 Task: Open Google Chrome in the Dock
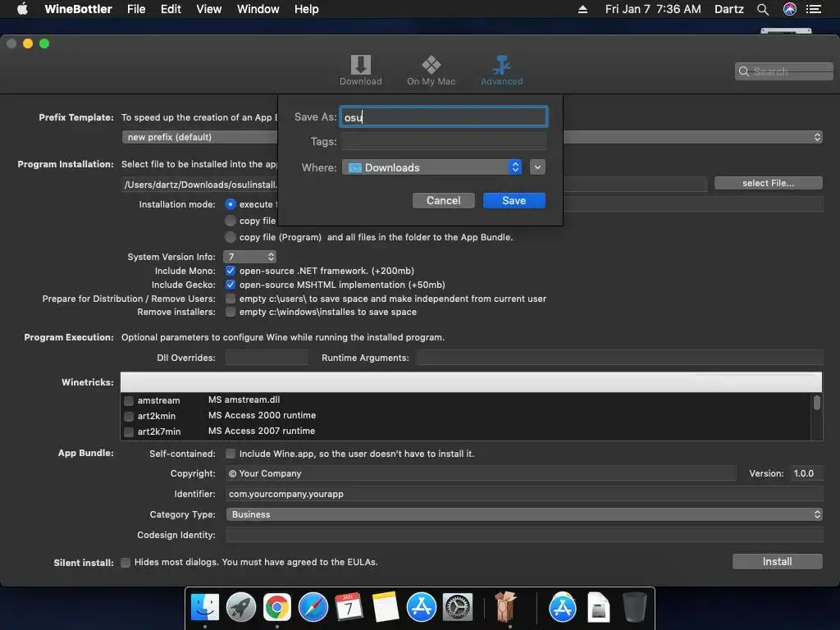point(277,607)
